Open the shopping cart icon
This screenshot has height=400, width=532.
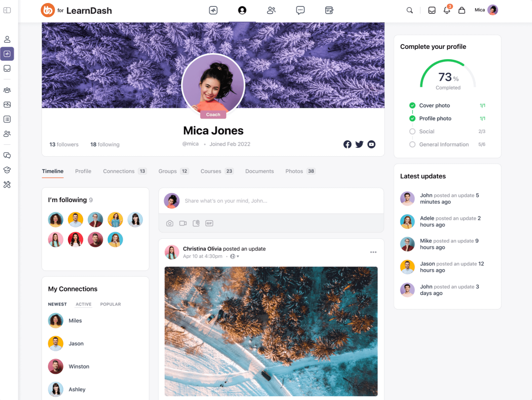[462, 10]
